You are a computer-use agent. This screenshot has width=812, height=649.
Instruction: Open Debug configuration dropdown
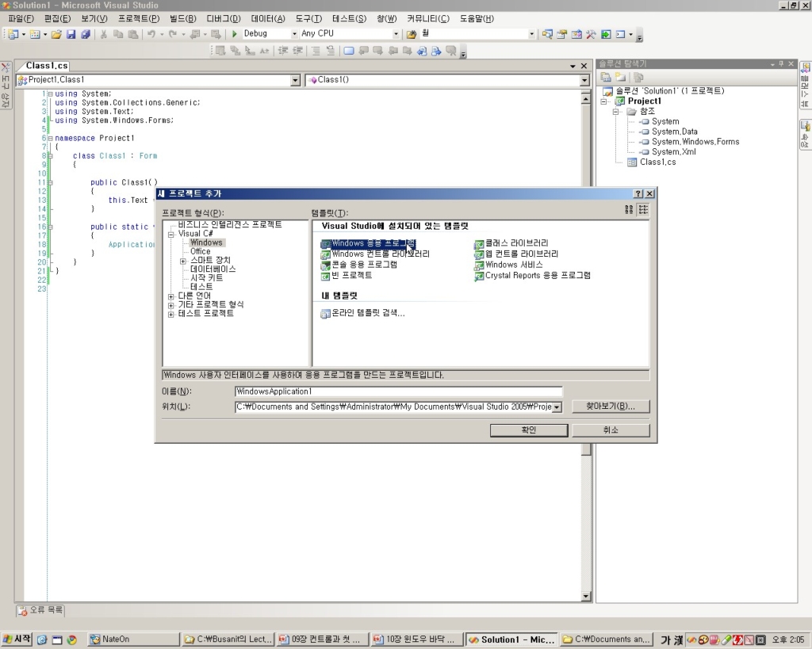pos(295,34)
